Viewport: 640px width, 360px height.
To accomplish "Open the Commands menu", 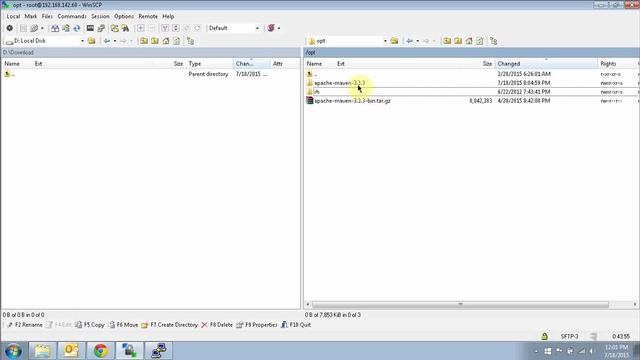I will point(72,16).
